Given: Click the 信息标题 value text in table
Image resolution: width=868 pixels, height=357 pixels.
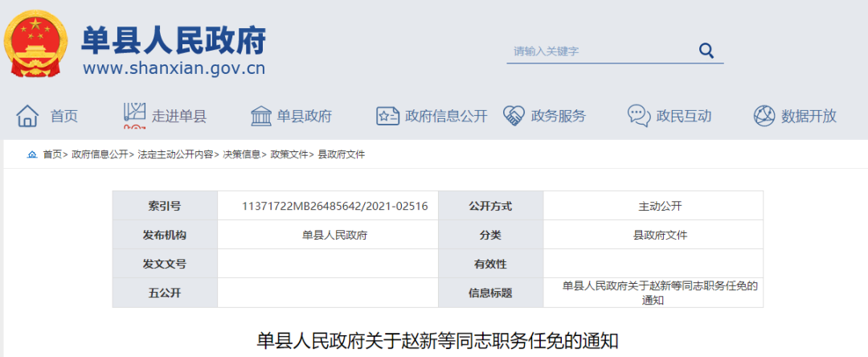Looking at the screenshot, I should pos(660,293).
